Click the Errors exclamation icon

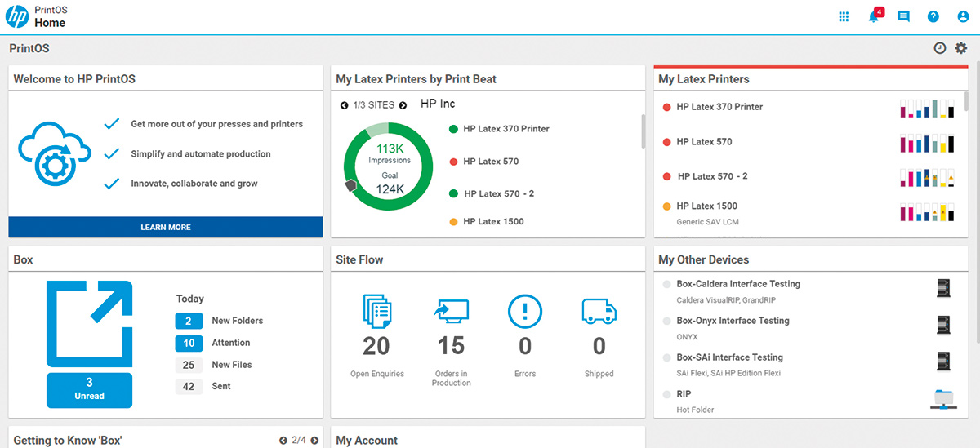pos(525,312)
